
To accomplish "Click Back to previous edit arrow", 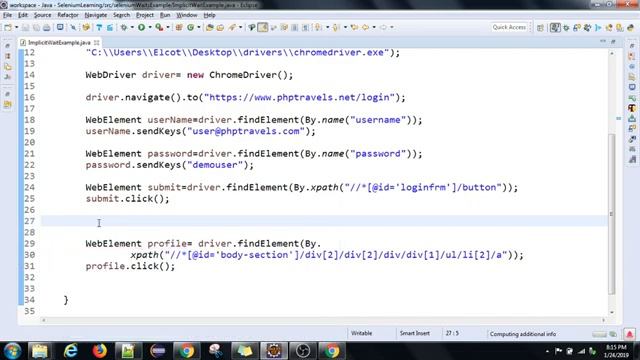I will (x=354, y=27).
